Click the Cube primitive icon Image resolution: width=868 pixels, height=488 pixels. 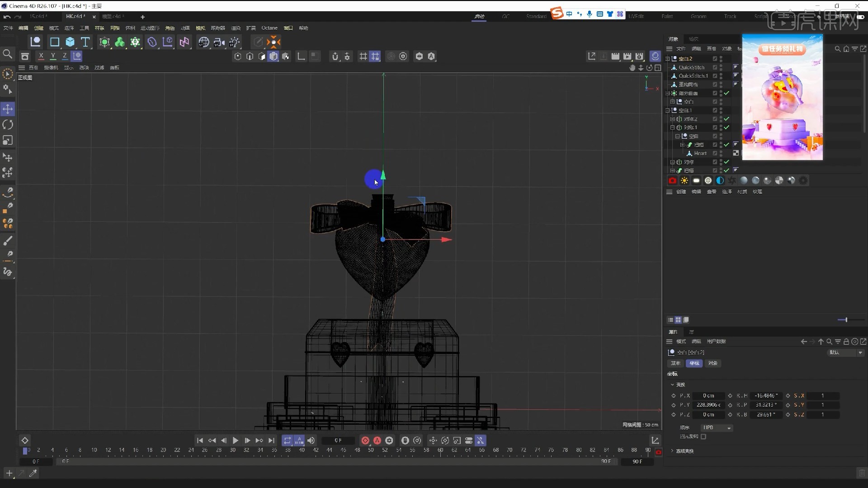click(70, 42)
